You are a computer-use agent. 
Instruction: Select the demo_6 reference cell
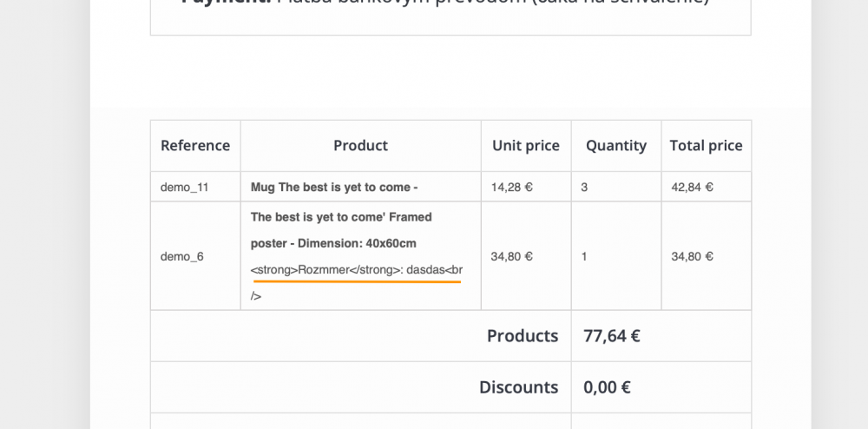point(182,256)
